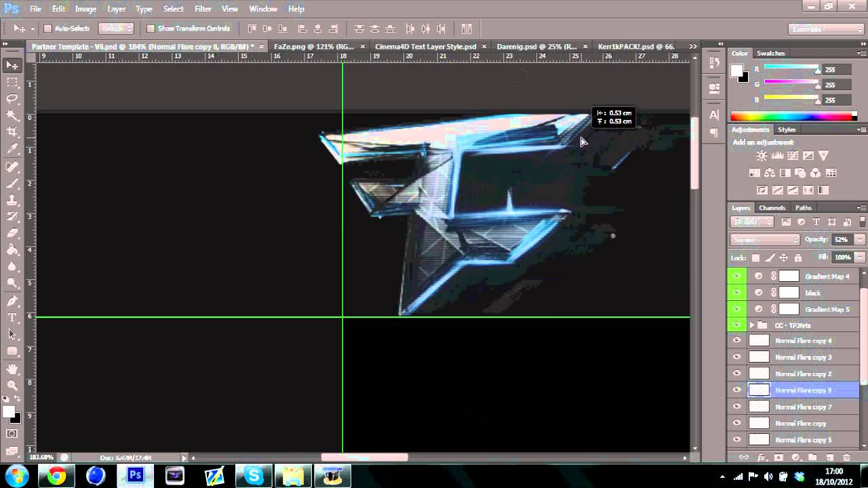
Task: Open the Filter menu
Action: tap(203, 9)
